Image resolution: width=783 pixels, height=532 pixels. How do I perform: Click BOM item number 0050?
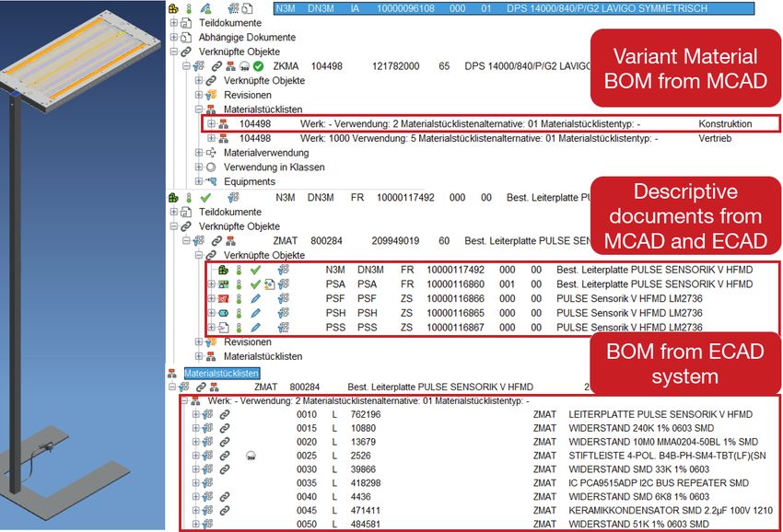coord(307,525)
